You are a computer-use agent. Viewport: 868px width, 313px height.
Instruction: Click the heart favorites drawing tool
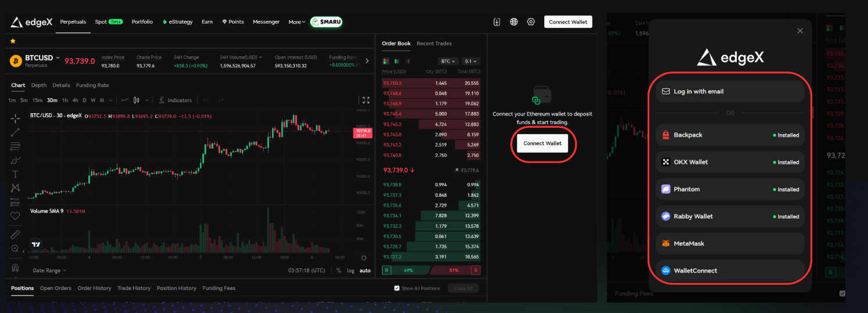pos(15,216)
